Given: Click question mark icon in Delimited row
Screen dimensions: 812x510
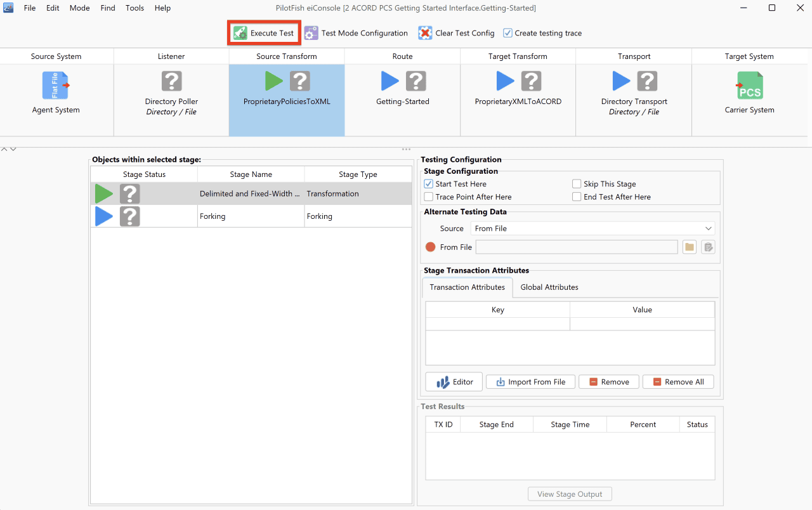Looking at the screenshot, I should pyautogui.click(x=130, y=193).
